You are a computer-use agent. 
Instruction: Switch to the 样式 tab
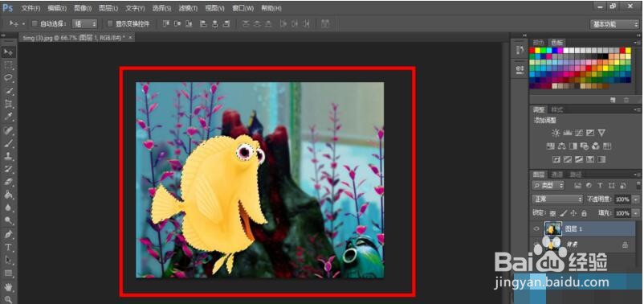[x=557, y=110]
